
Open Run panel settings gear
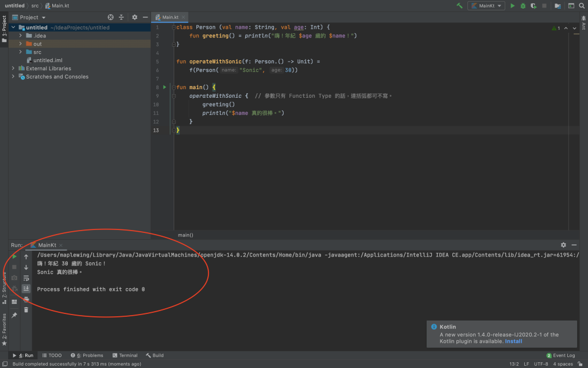point(563,245)
